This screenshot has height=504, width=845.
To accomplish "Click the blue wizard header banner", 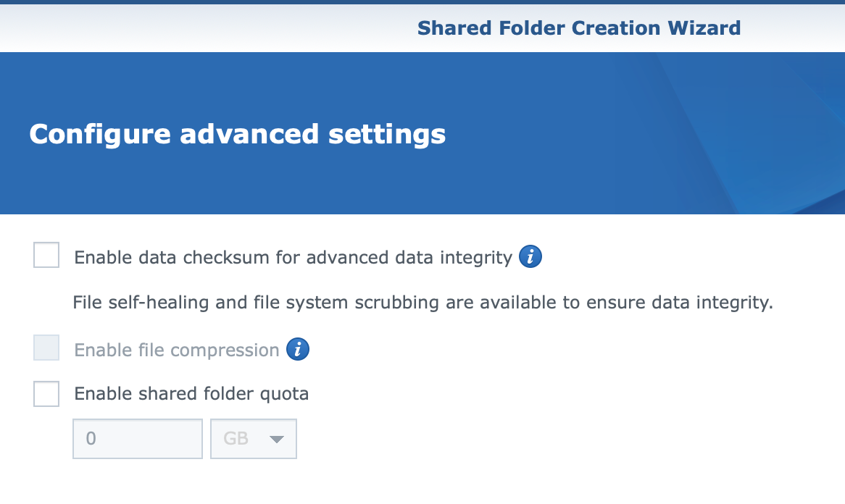I will pyautogui.click(x=422, y=133).
